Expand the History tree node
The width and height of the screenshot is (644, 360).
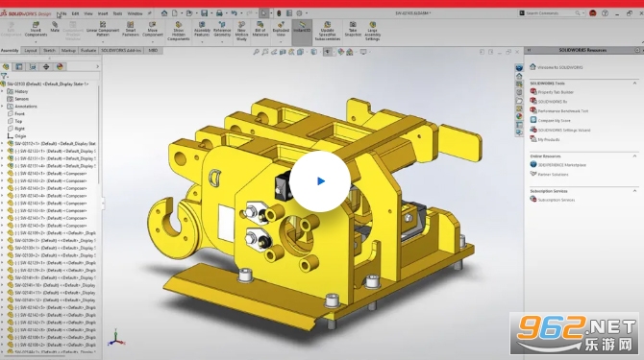click(x=3, y=91)
